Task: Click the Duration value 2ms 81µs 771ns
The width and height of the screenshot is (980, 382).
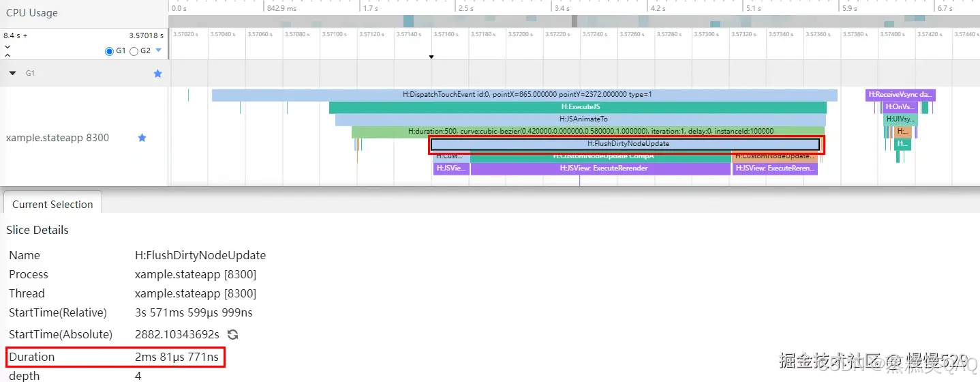Action: (177, 357)
